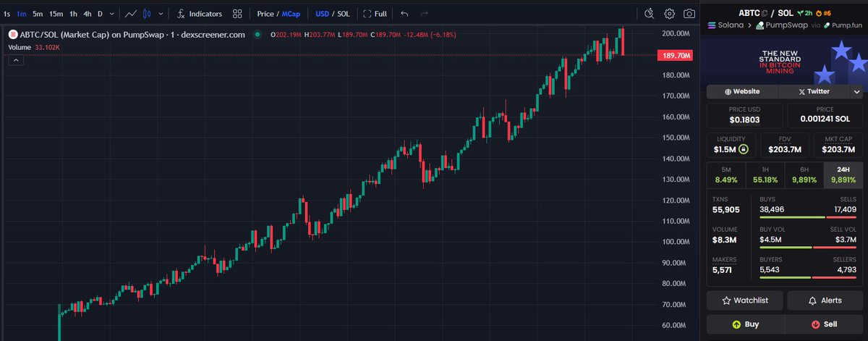868x341 pixels.
Task: Click the redo arrow icon
Action: tap(424, 14)
